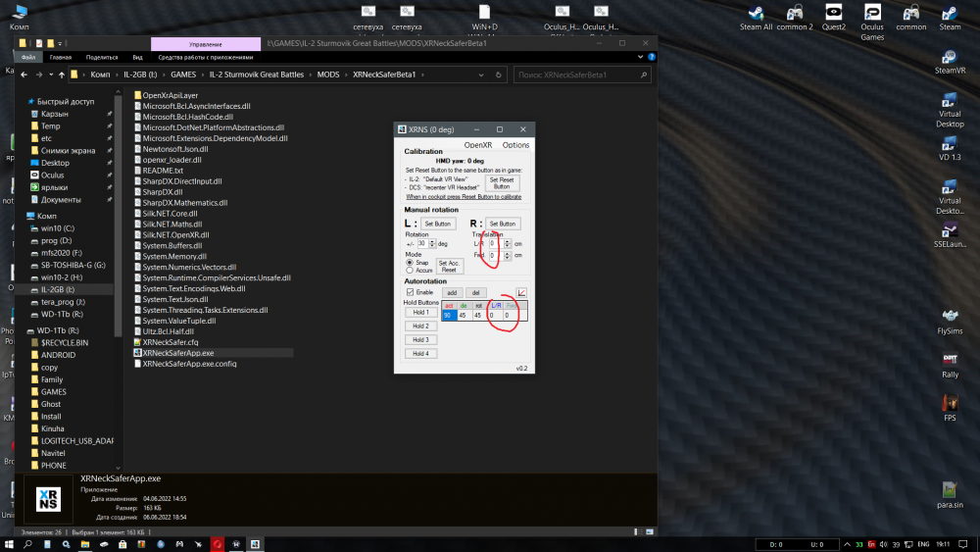Adjust the Fwd translation spinner arrows
Screen dimensions: 980x552
tap(507, 256)
